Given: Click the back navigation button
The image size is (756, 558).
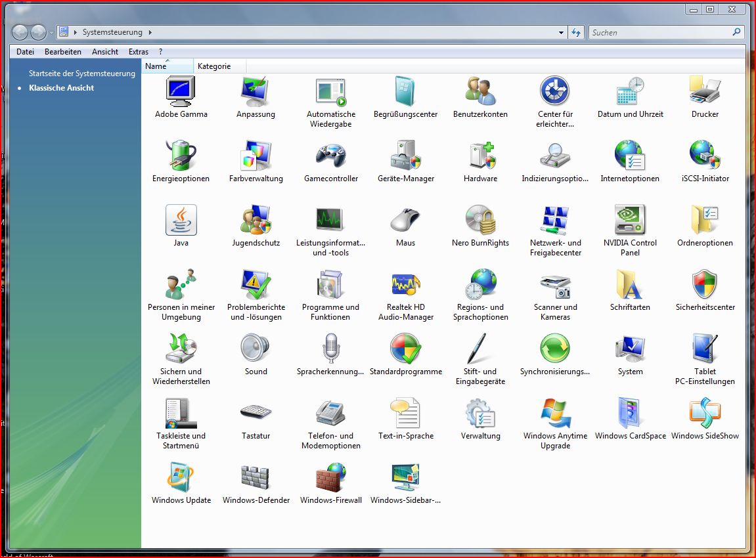Looking at the screenshot, I should click(x=20, y=32).
